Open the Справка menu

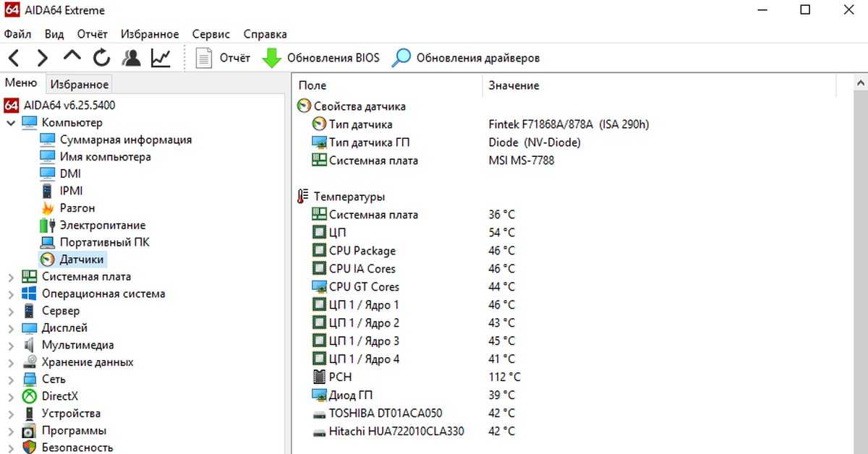(265, 34)
